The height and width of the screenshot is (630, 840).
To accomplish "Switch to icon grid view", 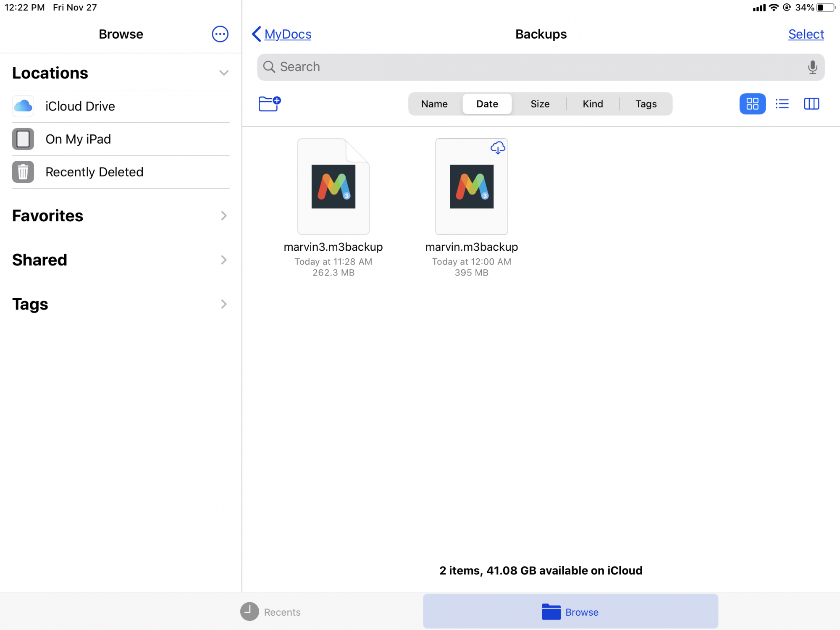I will (752, 104).
